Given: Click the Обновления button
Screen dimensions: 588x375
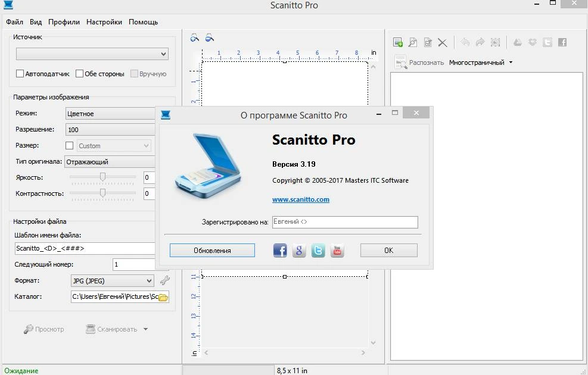Looking at the screenshot, I should tap(212, 250).
